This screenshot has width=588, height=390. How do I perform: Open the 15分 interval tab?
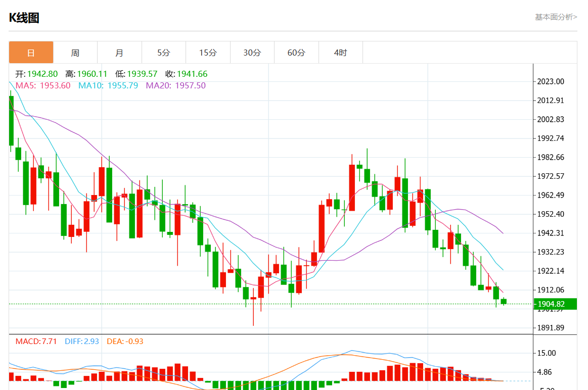(208, 53)
